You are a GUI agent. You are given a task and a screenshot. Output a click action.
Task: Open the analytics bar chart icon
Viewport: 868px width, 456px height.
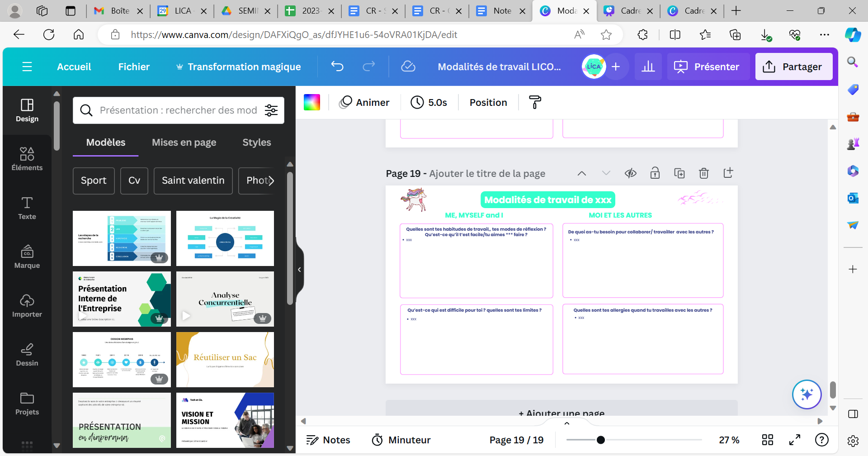tap(648, 66)
